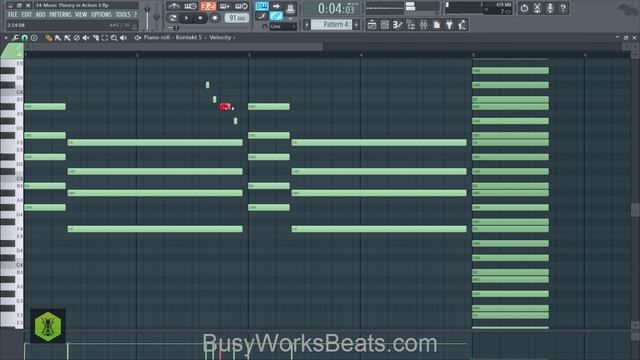The height and width of the screenshot is (360, 640).
Task: Switch pattern/song mode toggle
Action: pos(173,18)
